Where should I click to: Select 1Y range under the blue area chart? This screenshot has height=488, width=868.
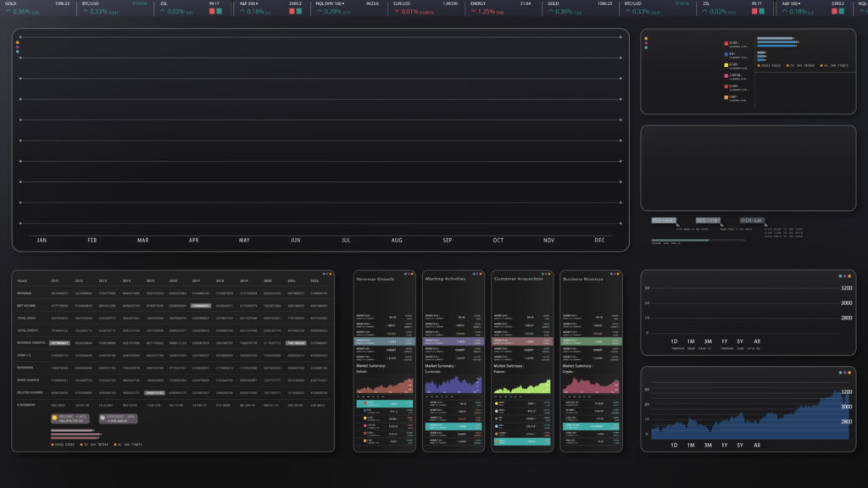724,445
